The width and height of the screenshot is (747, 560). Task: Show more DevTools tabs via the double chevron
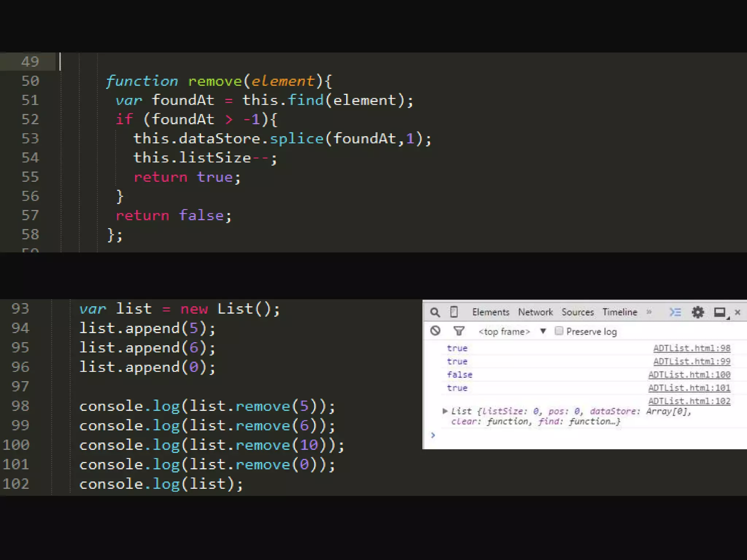tap(649, 312)
